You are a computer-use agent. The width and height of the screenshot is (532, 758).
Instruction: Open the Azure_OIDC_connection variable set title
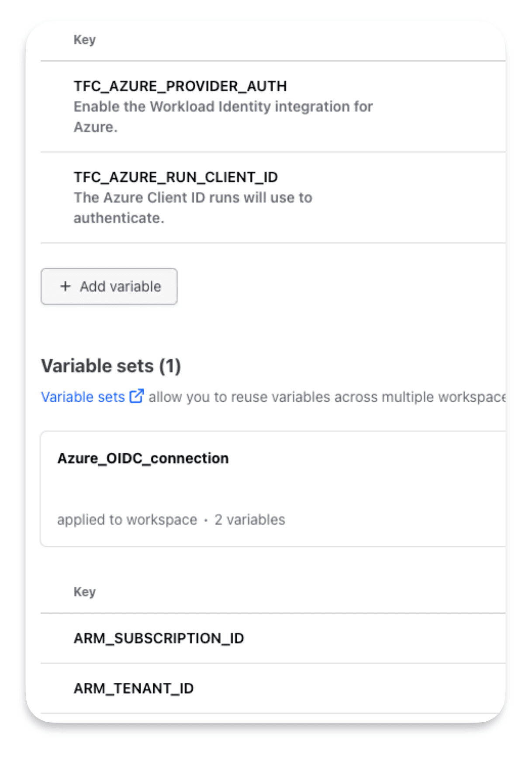(143, 458)
